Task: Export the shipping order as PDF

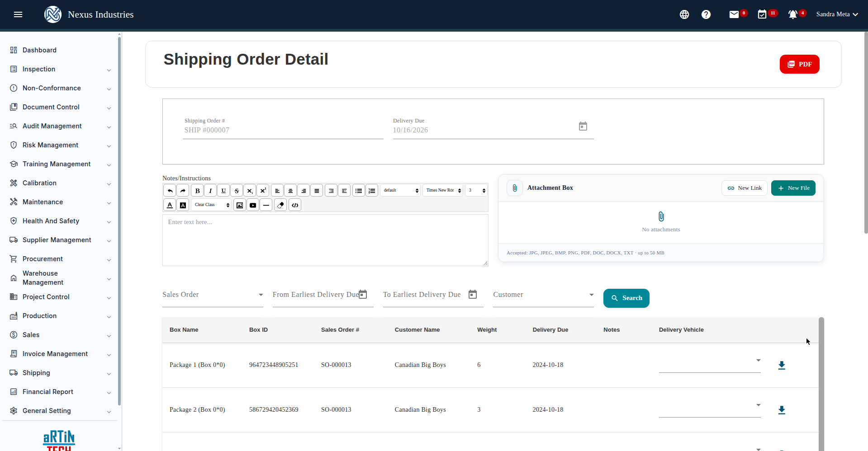Action: tap(799, 64)
